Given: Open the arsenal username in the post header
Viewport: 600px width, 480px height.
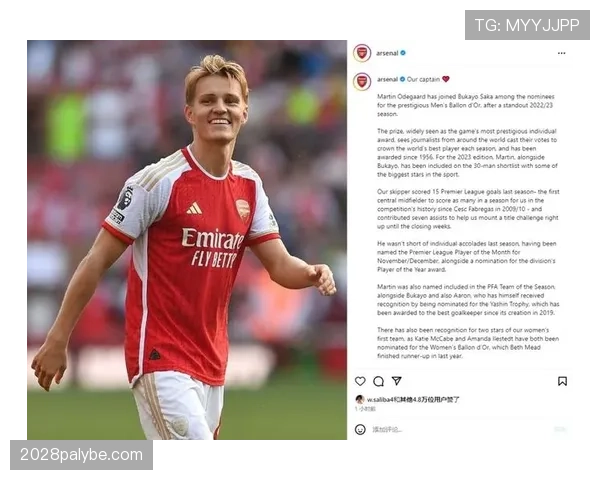Looking at the screenshot, I should (387, 53).
